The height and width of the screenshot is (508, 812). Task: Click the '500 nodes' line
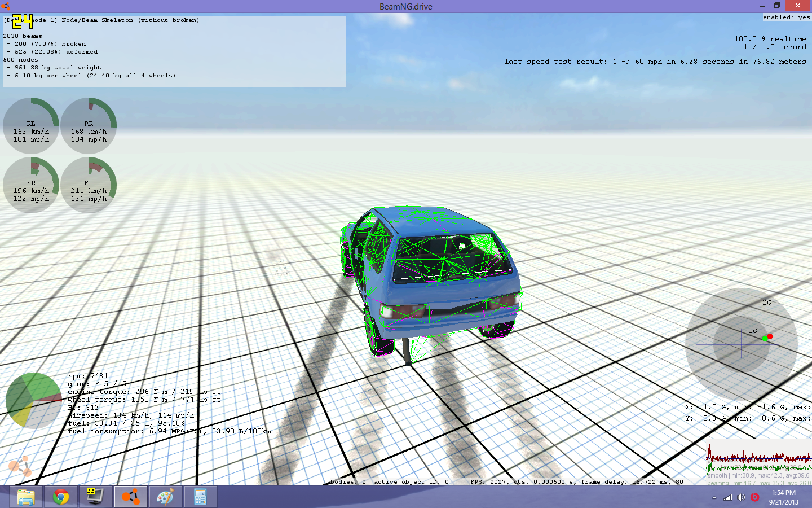click(x=21, y=60)
